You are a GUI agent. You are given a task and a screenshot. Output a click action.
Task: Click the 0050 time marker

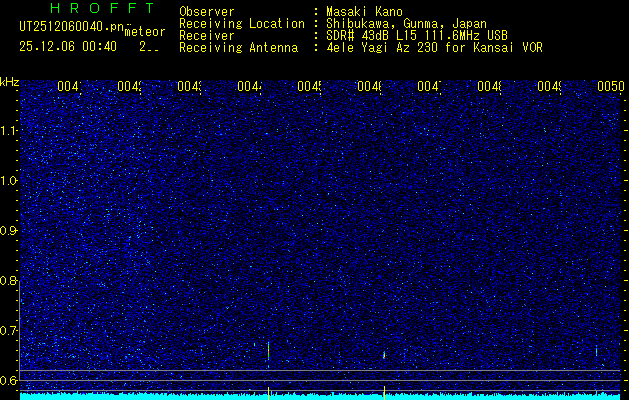tap(611, 86)
